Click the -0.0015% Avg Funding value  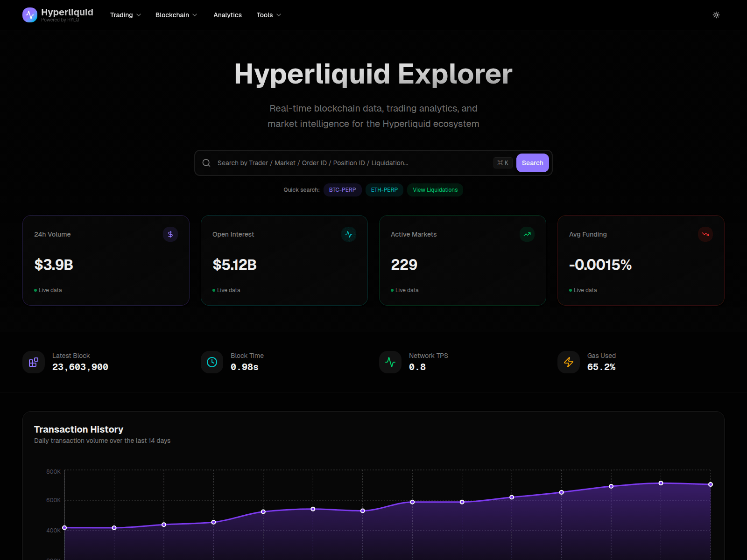pyautogui.click(x=600, y=265)
